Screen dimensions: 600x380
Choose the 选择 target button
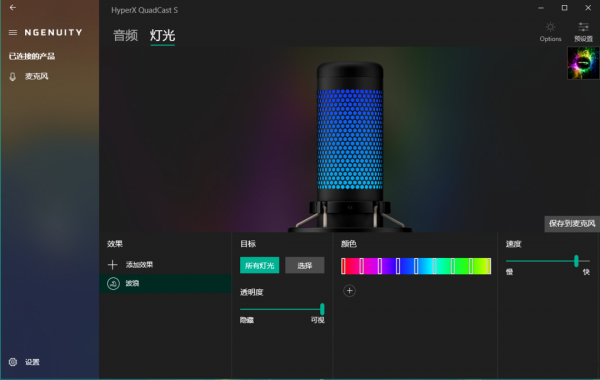pyautogui.click(x=305, y=265)
